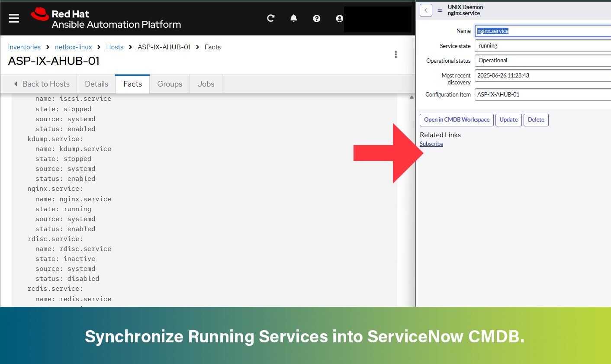The image size is (611, 364).
Task: Open the hamburger navigation menu
Action: point(14,18)
